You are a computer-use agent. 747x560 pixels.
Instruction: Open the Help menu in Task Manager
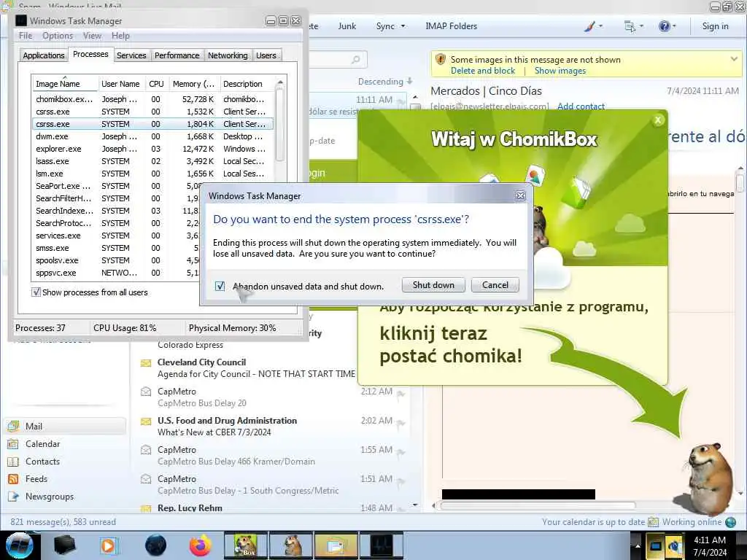click(x=120, y=36)
